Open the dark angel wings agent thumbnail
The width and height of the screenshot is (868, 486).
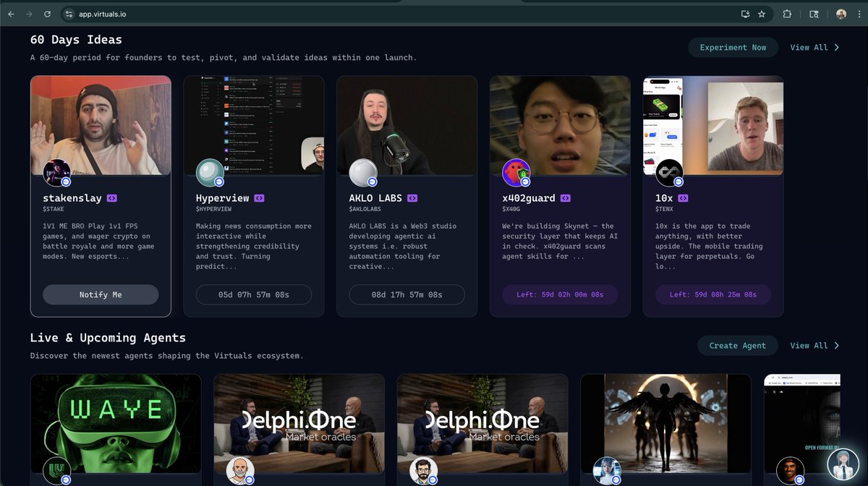[x=666, y=423]
